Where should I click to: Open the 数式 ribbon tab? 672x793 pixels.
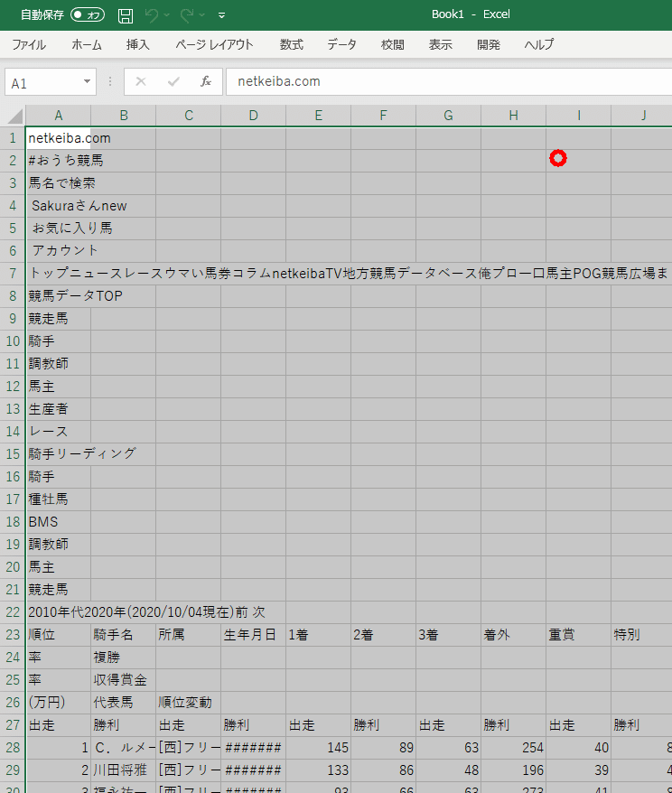(291, 44)
